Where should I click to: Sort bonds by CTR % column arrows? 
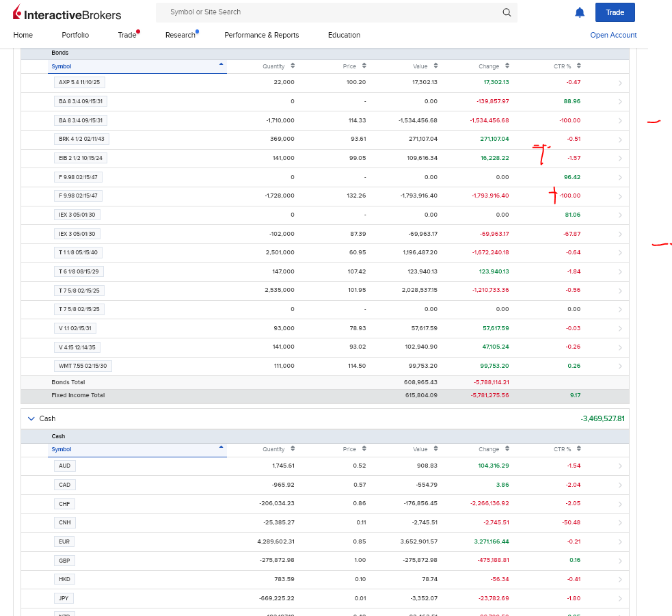coord(578,66)
